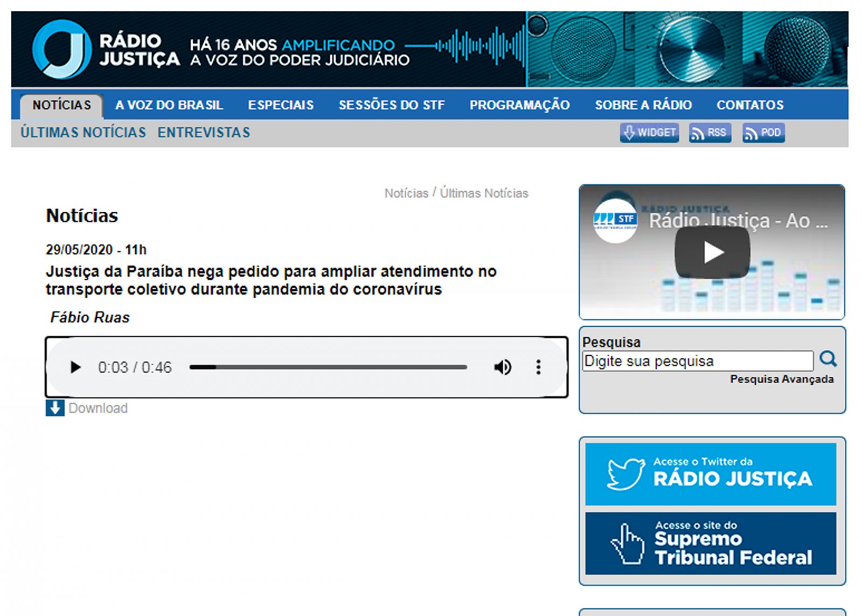Click the blue Download arrow icon

(55, 408)
